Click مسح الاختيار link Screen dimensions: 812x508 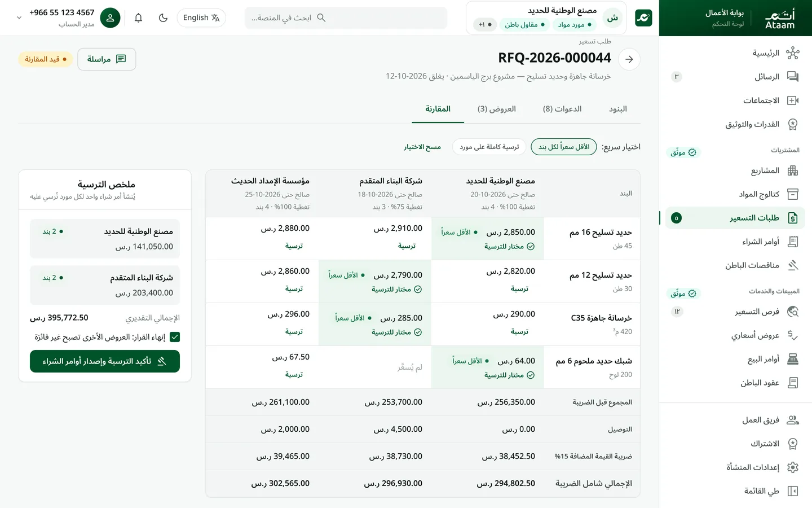pyautogui.click(x=422, y=147)
